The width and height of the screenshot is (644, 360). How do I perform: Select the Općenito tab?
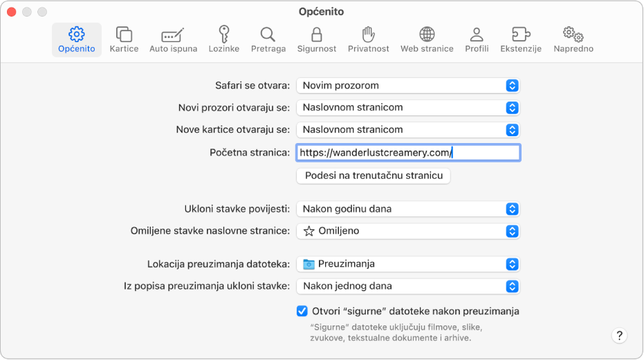coord(77,39)
